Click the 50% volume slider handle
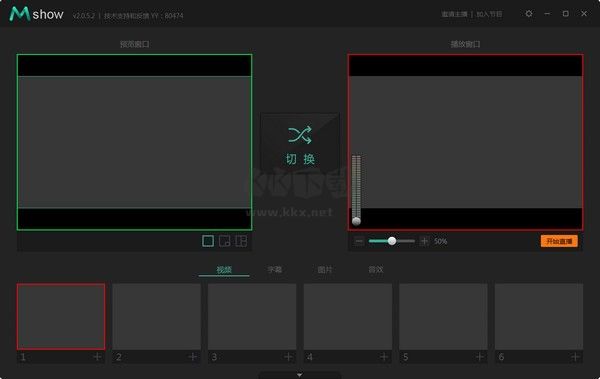The height and width of the screenshot is (379, 600). [392, 241]
